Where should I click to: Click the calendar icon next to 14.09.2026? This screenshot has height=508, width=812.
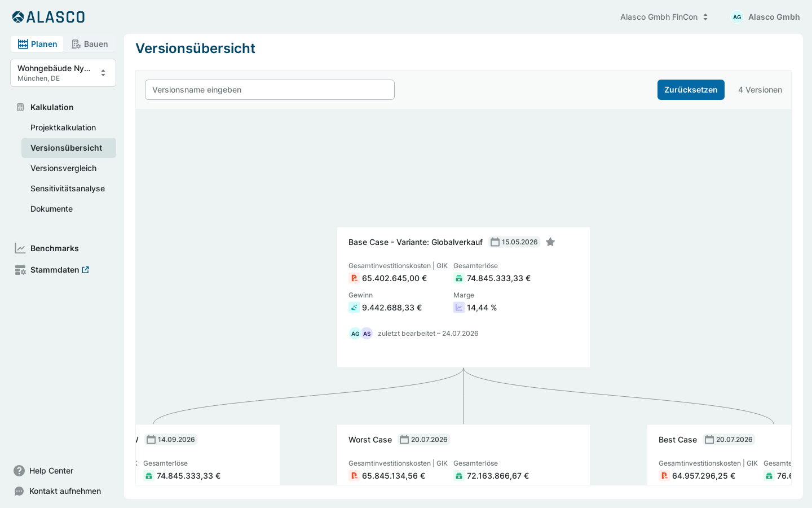click(151, 440)
